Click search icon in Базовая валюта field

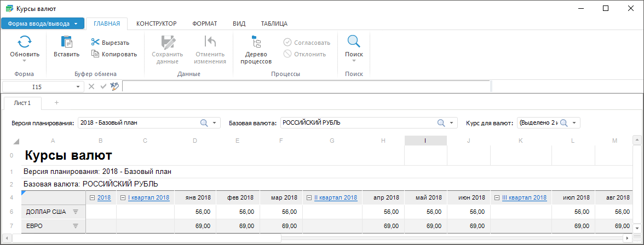pos(441,123)
